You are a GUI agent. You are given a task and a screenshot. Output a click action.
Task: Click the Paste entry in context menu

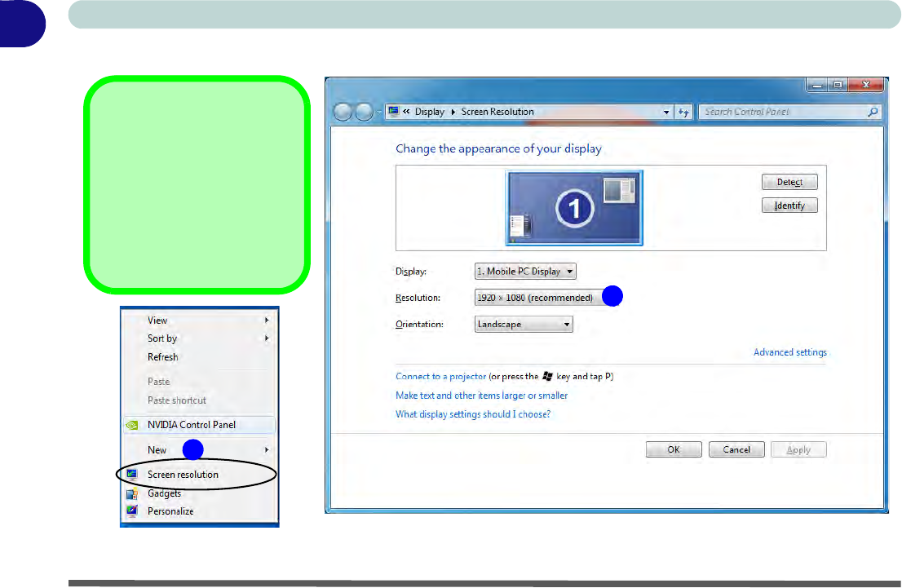[x=199, y=382]
